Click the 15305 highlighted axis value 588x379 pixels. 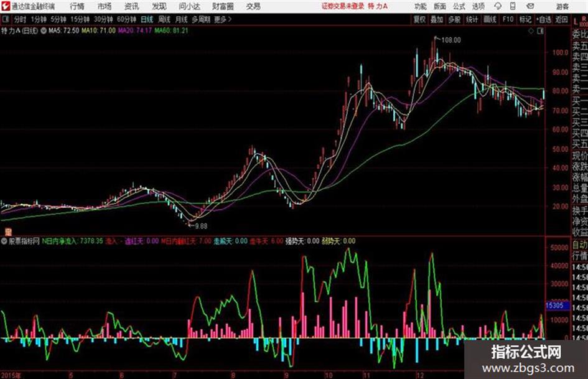[556, 306]
